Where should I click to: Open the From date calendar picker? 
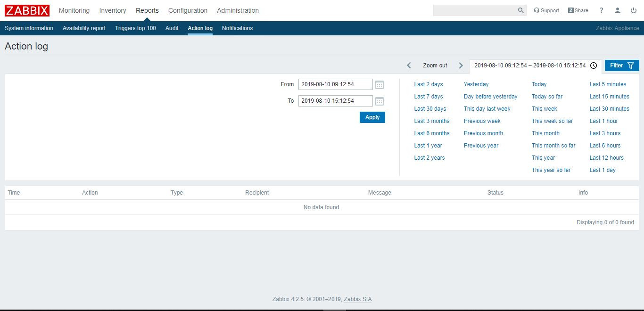380,84
